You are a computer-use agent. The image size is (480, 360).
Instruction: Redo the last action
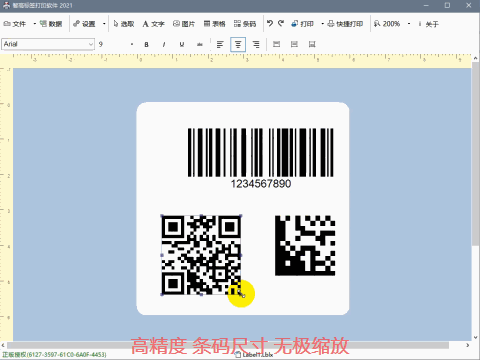click(281, 23)
